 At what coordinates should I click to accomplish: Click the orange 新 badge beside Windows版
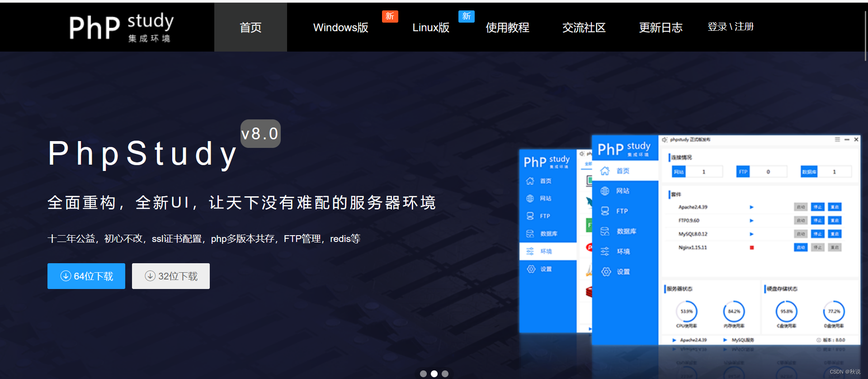pyautogui.click(x=390, y=16)
